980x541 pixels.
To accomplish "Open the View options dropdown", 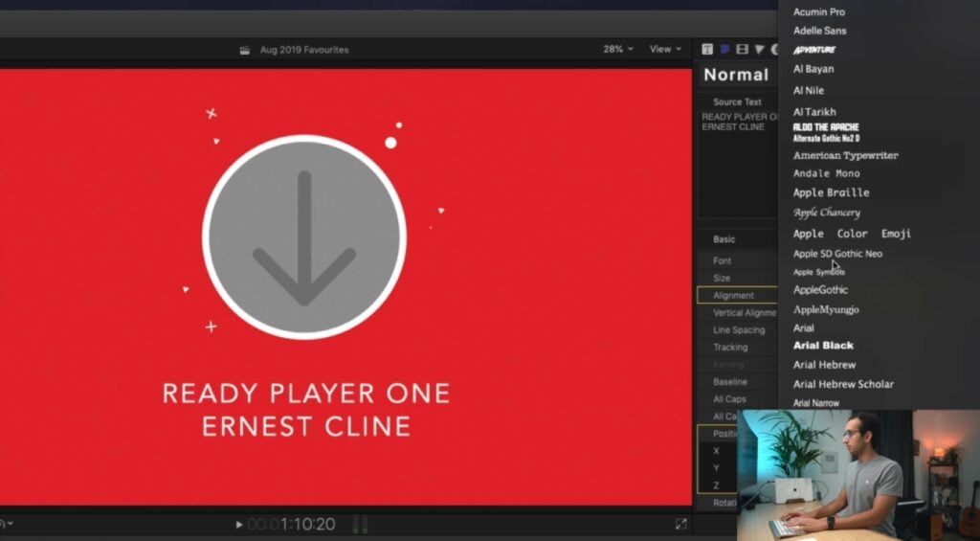I will [666, 49].
